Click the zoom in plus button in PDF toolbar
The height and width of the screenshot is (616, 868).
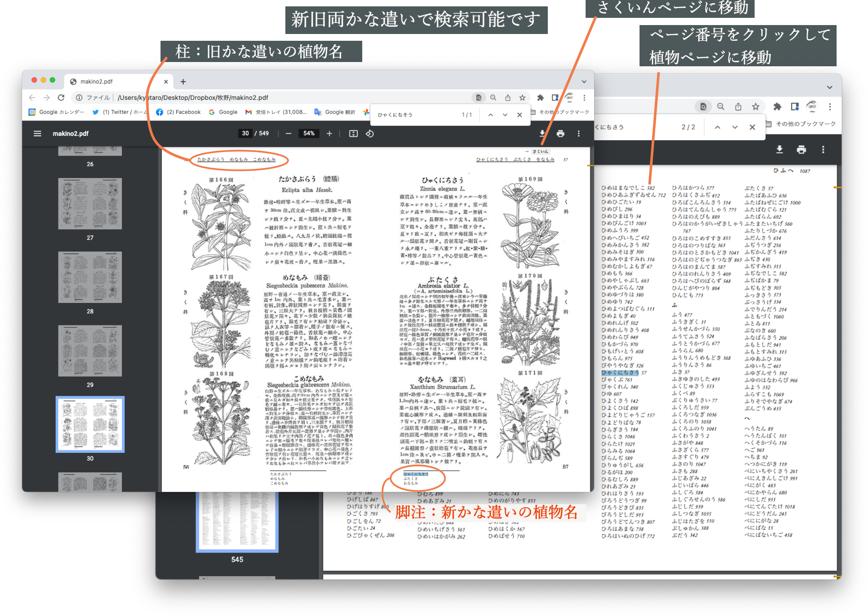329,133
